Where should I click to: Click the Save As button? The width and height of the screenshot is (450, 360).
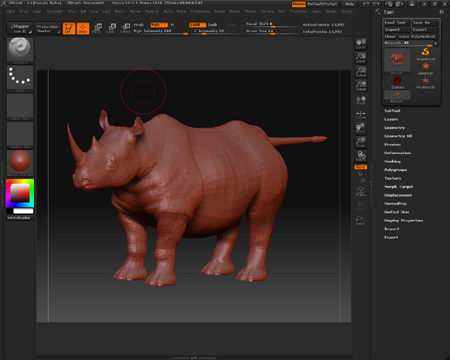click(x=425, y=23)
